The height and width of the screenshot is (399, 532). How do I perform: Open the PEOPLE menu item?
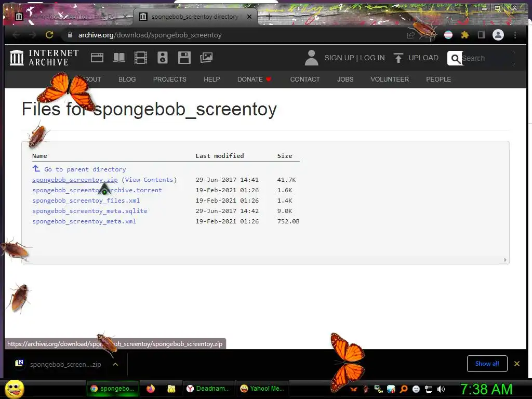(x=438, y=79)
